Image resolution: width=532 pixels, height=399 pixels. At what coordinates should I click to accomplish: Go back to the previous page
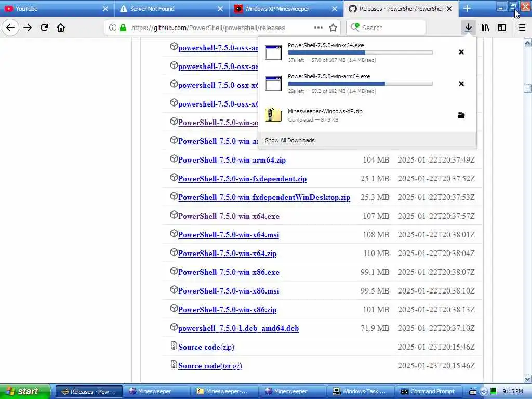(10, 28)
